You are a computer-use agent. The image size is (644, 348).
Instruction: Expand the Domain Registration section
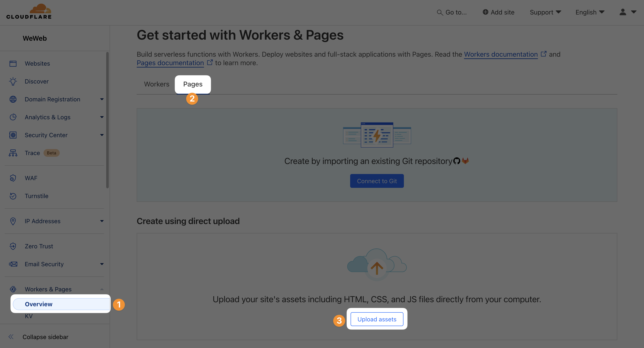point(102,99)
